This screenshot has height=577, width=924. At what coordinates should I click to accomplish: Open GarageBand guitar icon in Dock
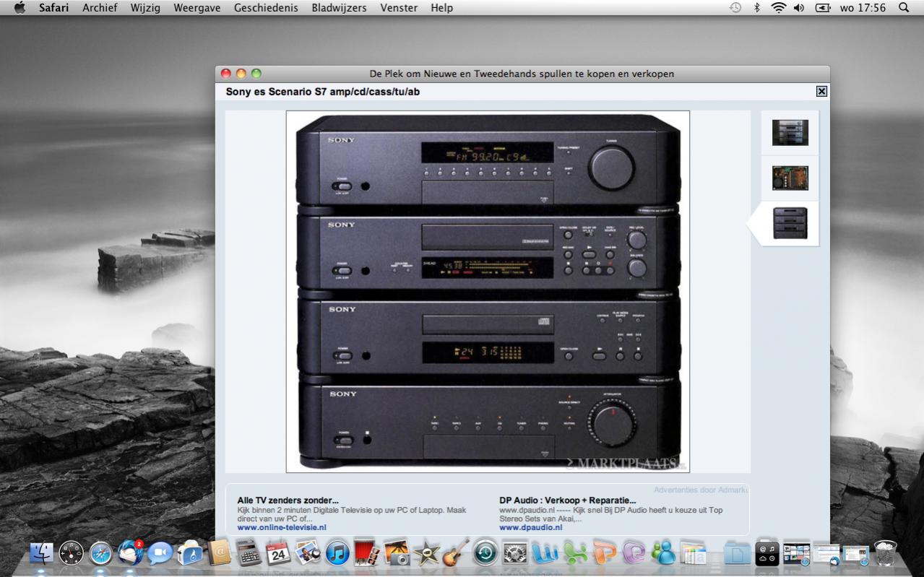click(x=456, y=553)
